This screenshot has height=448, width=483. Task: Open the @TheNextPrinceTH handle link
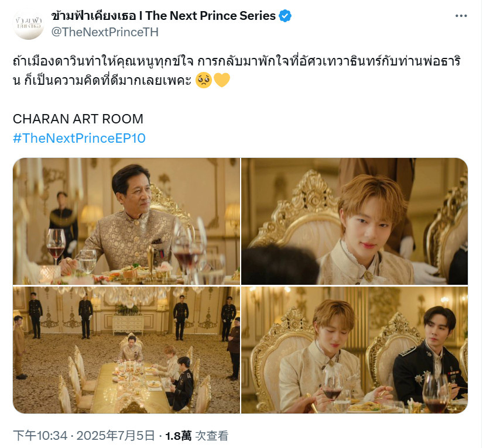105,32
